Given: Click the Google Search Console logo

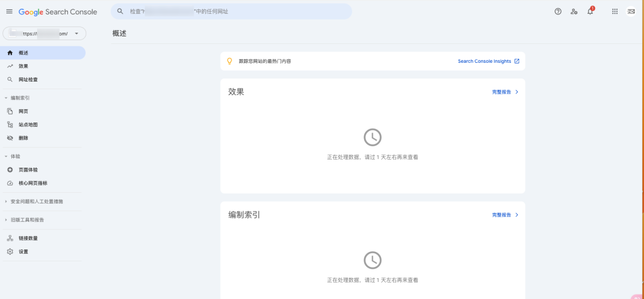Looking at the screenshot, I should pyautogui.click(x=58, y=12).
